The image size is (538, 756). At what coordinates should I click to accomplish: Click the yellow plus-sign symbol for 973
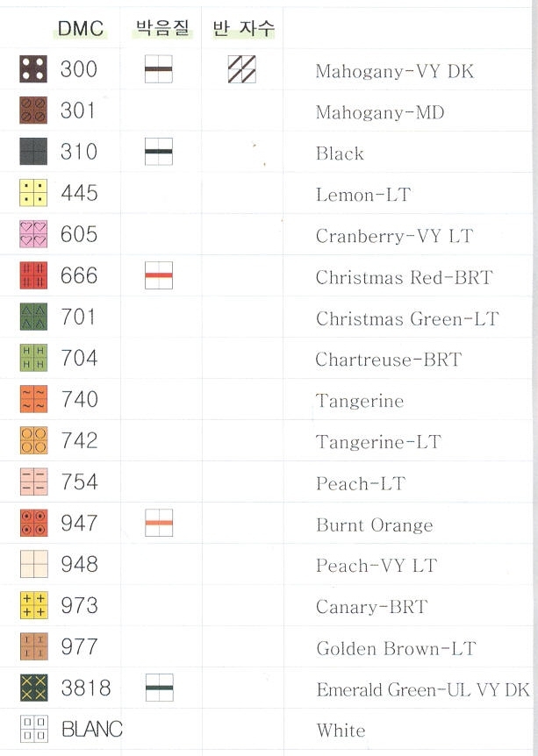coord(33,605)
